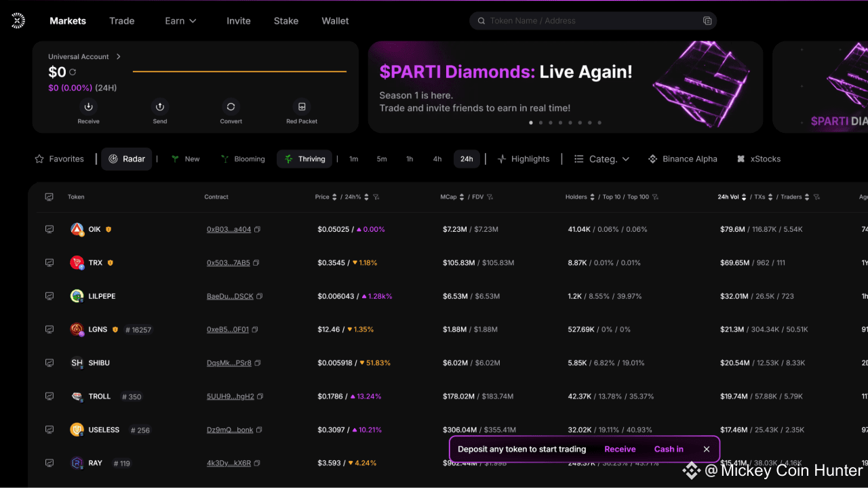Open the chart icon for the SHIBU row

(x=50, y=363)
